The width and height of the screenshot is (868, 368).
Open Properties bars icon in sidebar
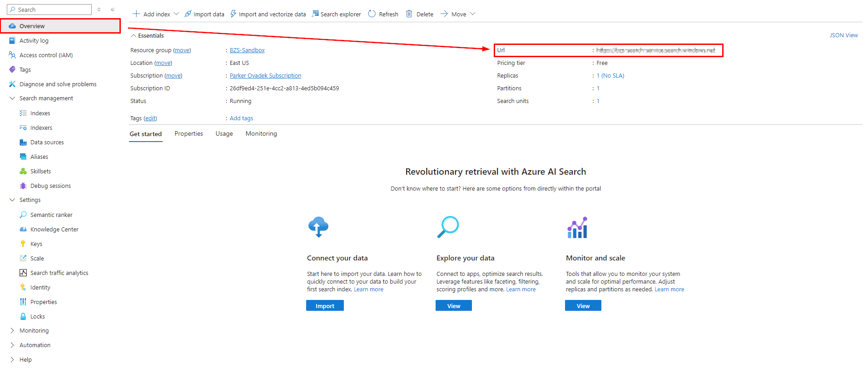[23, 302]
